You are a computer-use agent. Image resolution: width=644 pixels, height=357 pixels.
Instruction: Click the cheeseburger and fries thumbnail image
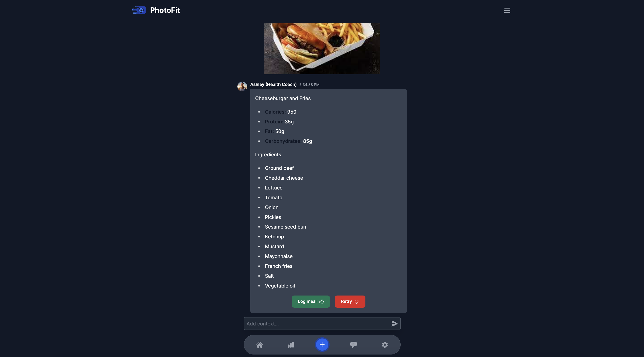tap(322, 48)
